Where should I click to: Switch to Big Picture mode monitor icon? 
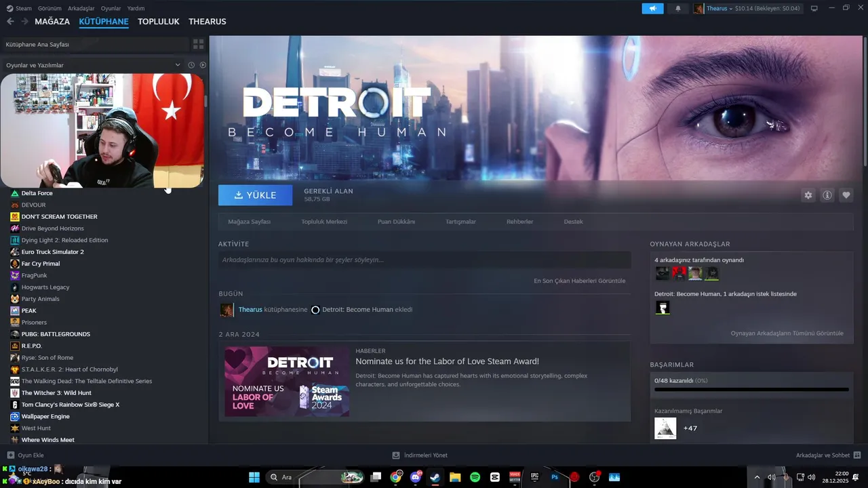pos(814,8)
